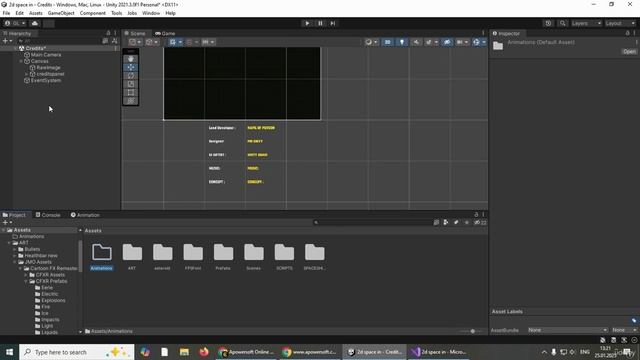Collapse the Credits scene in Hierarchy

[x=16, y=48]
